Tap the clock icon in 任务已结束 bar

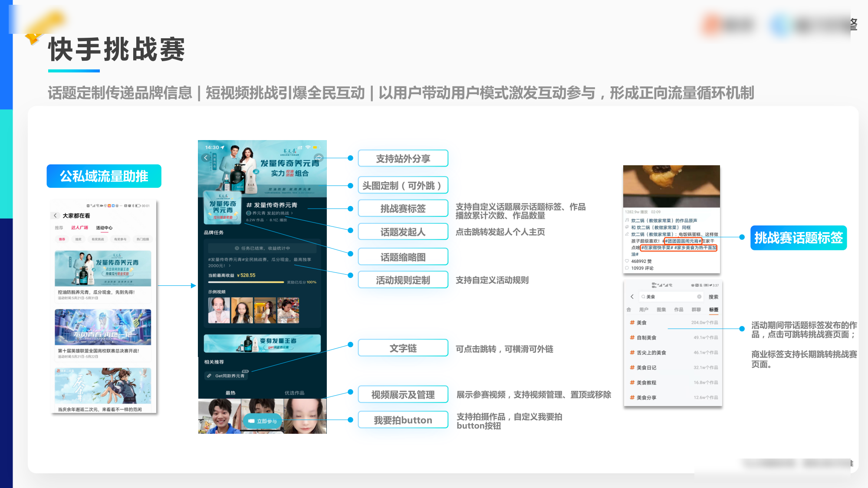237,249
